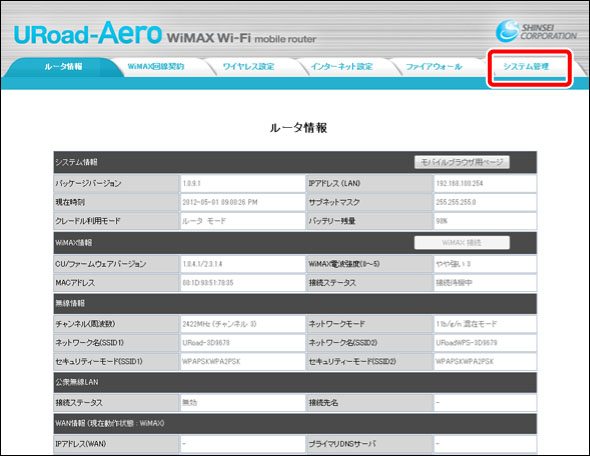Click SSID2 name URoadWPS-3D9679
The height and width of the screenshot is (456, 590).
(x=466, y=343)
